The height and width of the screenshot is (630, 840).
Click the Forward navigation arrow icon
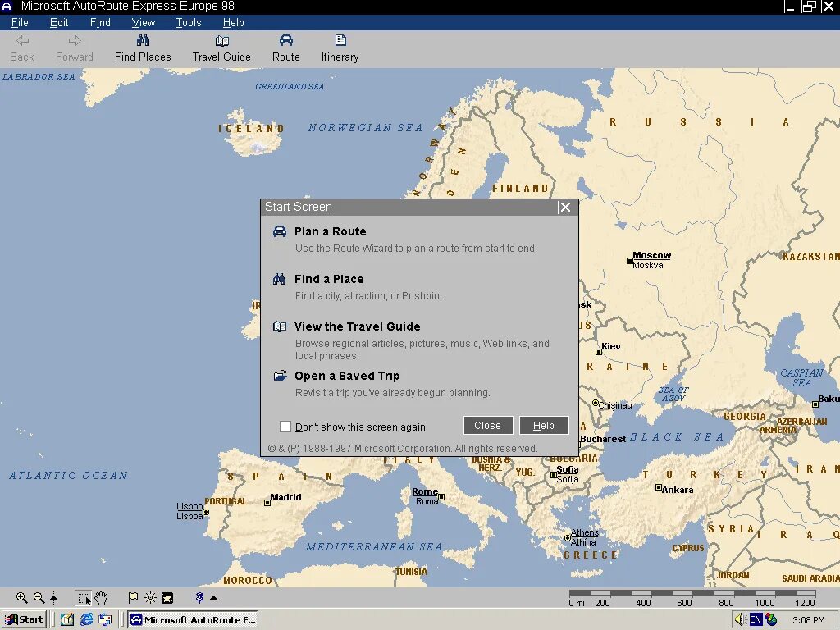click(x=75, y=41)
